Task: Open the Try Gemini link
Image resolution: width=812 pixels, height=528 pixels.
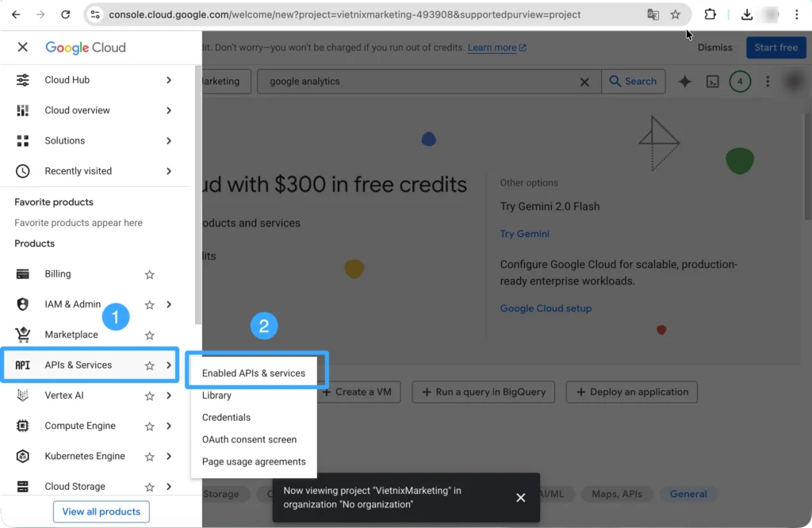Action: pyautogui.click(x=524, y=234)
